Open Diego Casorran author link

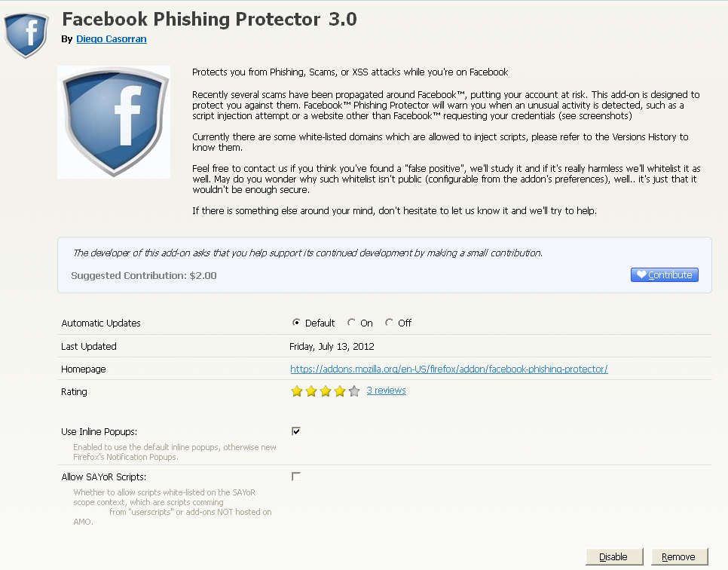point(112,38)
